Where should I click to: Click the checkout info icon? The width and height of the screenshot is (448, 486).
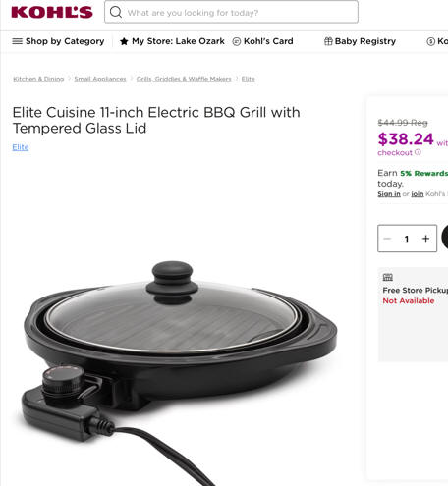coord(418,152)
